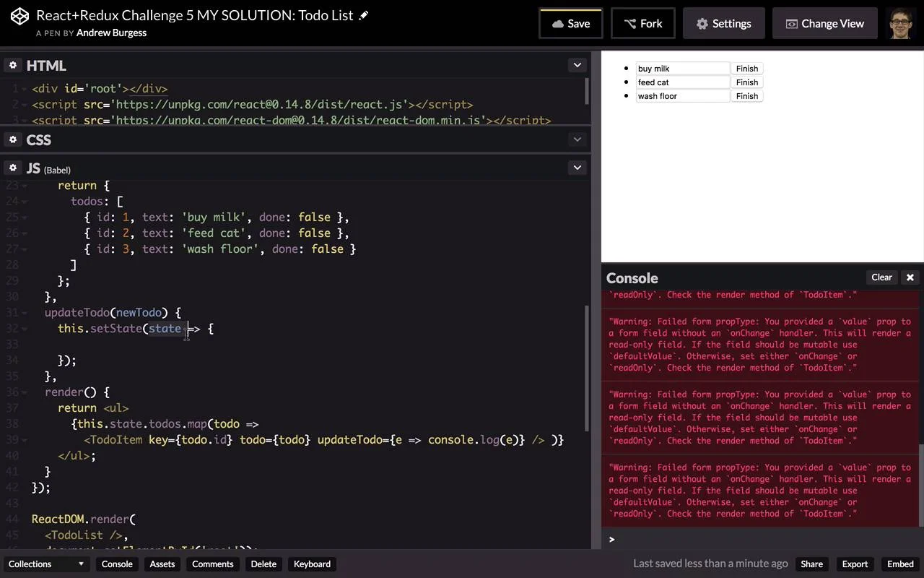
Task: Focus the 'wash floor' text field
Action: click(x=683, y=96)
